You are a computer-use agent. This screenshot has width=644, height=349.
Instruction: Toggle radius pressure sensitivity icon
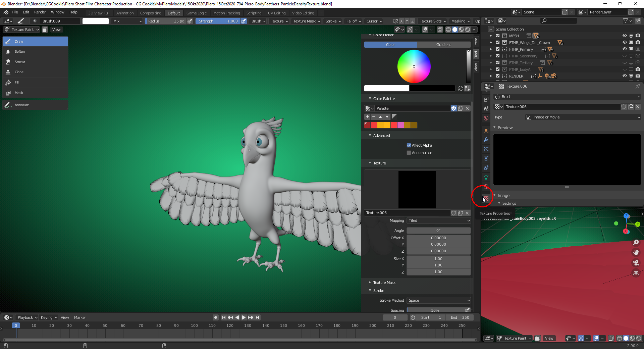[x=190, y=21]
